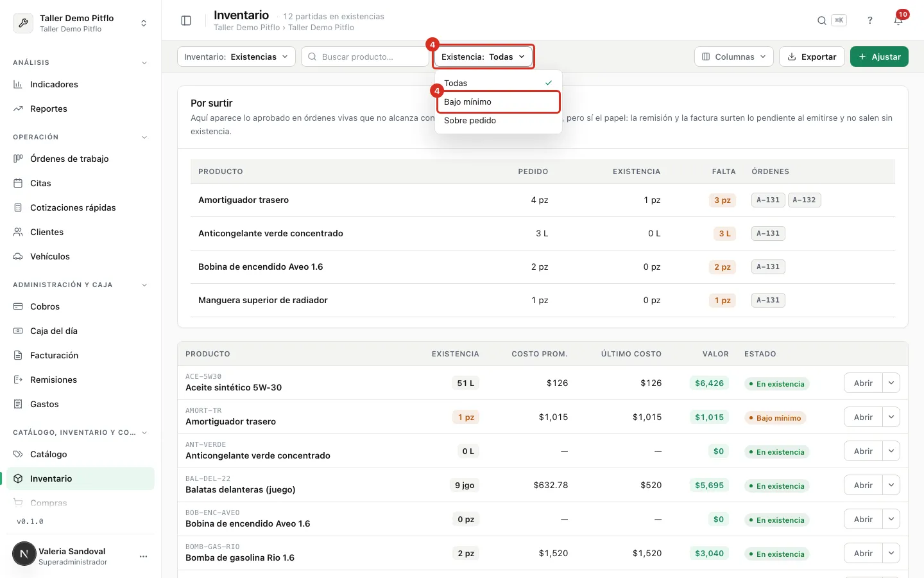Image resolution: width=924 pixels, height=578 pixels.
Task: Open the search magnifier icon in header
Action: coord(821,21)
